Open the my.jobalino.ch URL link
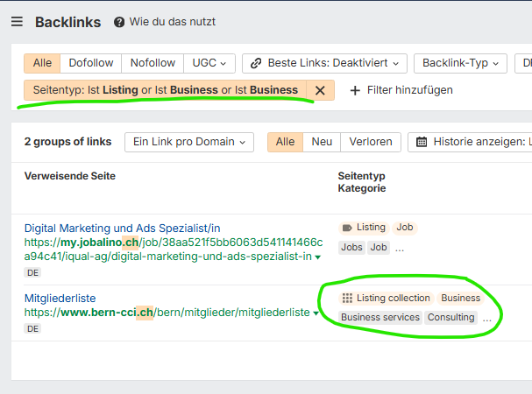This screenshot has height=394, width=532. 174,250
